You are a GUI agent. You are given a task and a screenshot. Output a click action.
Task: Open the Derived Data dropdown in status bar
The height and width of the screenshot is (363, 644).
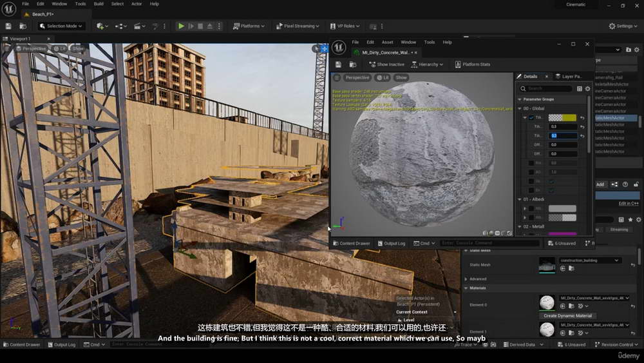coord(523,344)
